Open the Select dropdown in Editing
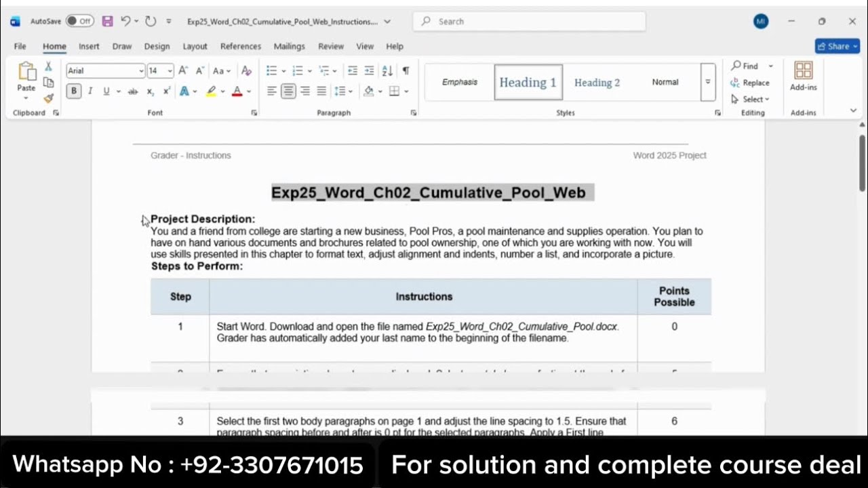 [750, 99]
